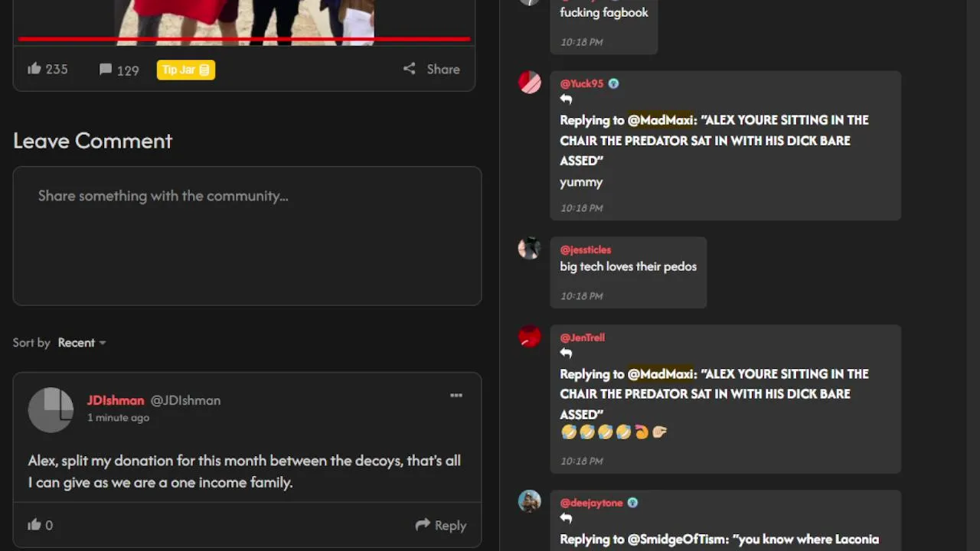Open the three-dot menu on JDIshman's comment
980x551 pixels.
[456, 396]
